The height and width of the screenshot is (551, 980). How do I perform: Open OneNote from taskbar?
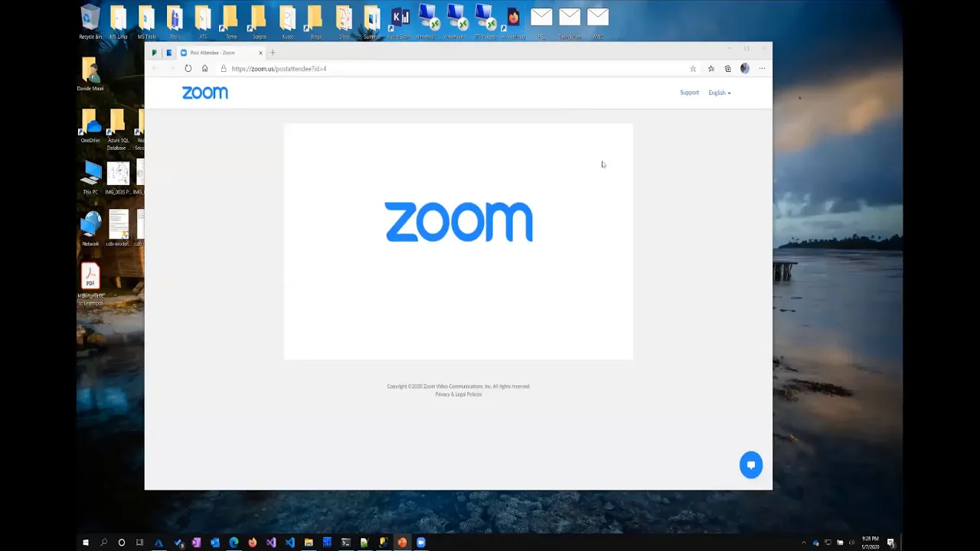[x=196, y=543]
